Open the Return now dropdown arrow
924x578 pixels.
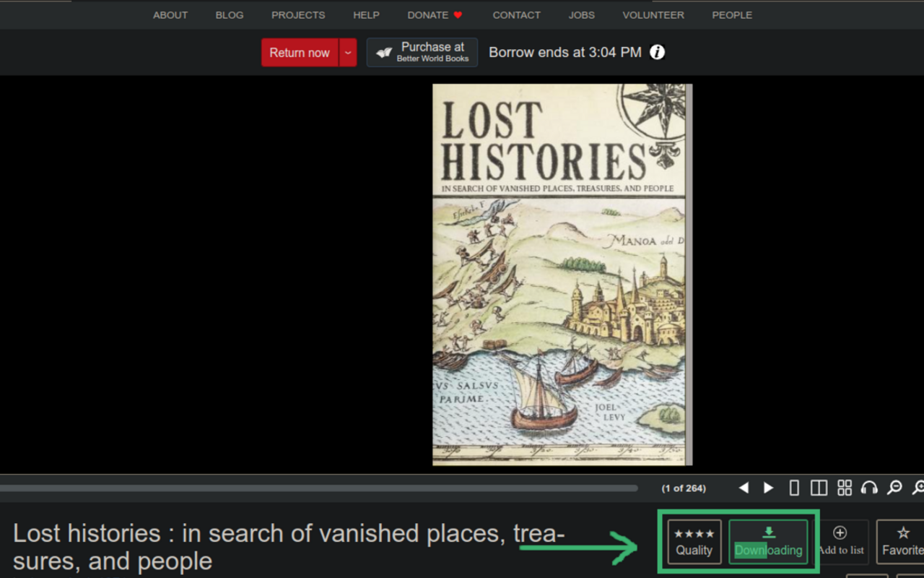[348, 53]
